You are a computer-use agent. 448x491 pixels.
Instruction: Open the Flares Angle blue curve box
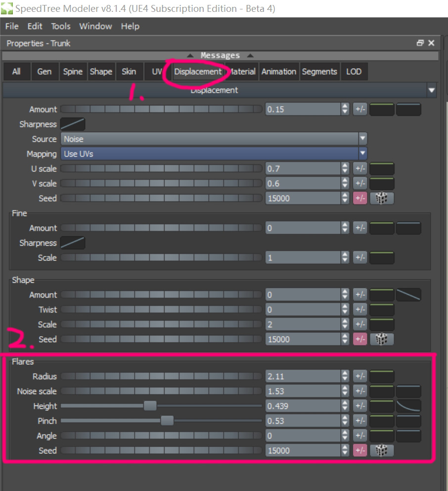(408, 436)
